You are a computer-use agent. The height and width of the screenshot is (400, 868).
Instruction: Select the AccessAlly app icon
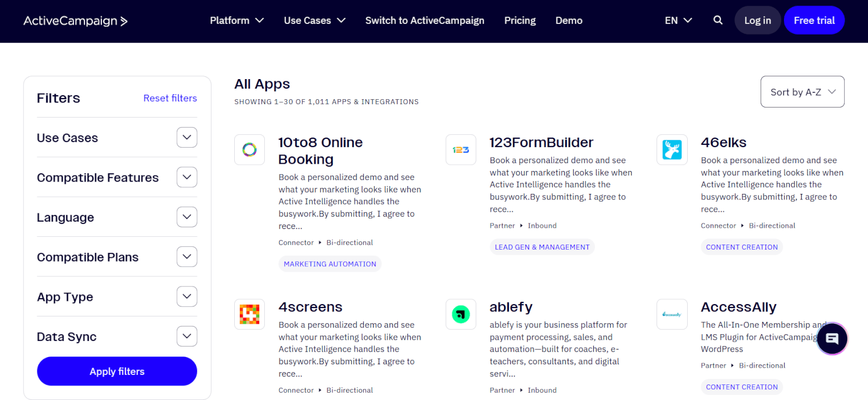pos(672,314)
